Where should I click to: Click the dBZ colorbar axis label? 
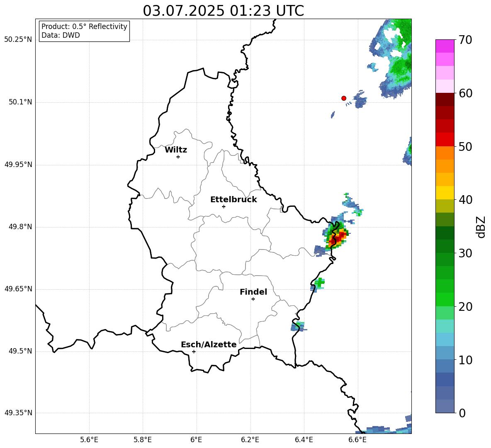point(481,227)
